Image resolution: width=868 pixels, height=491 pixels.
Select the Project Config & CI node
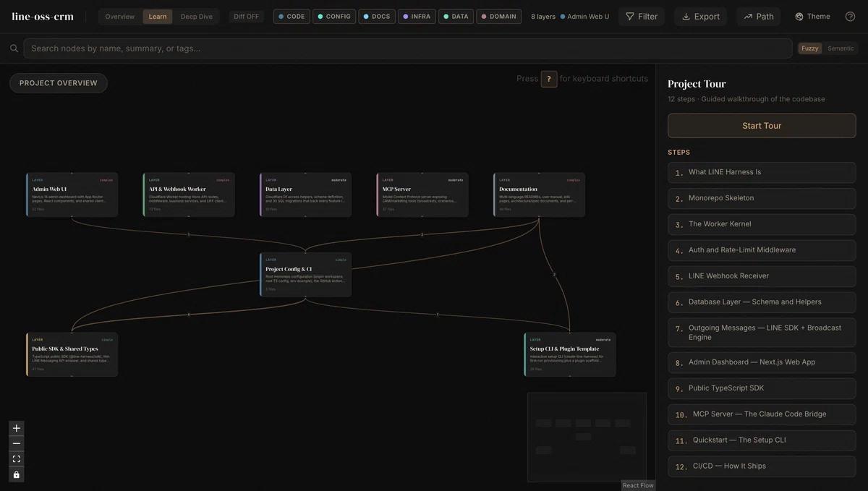click(306, 275)
